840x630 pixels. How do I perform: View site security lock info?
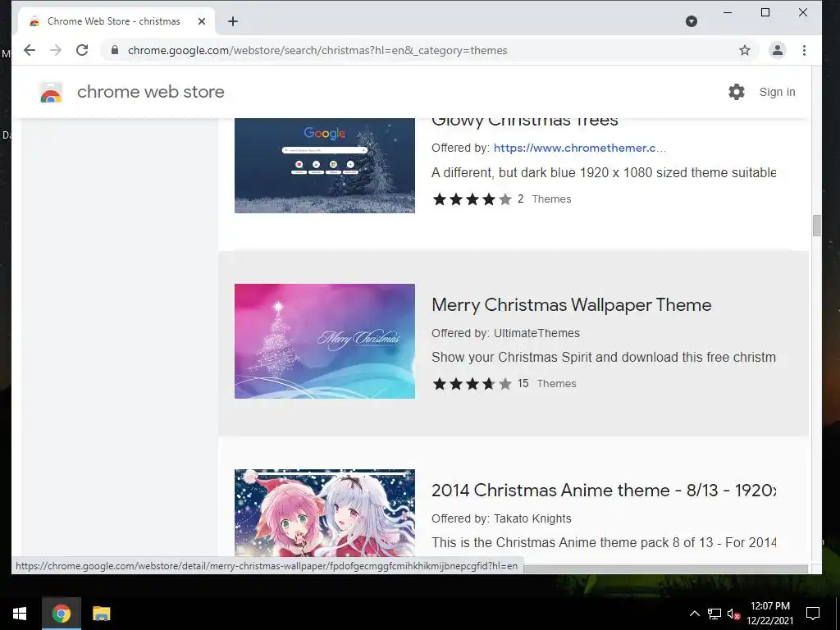(115, 50)
